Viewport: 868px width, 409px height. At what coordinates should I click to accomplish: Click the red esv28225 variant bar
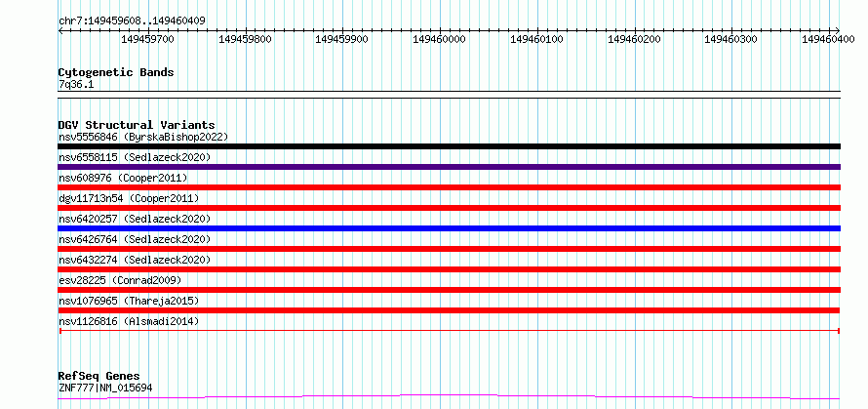[449, 290]
